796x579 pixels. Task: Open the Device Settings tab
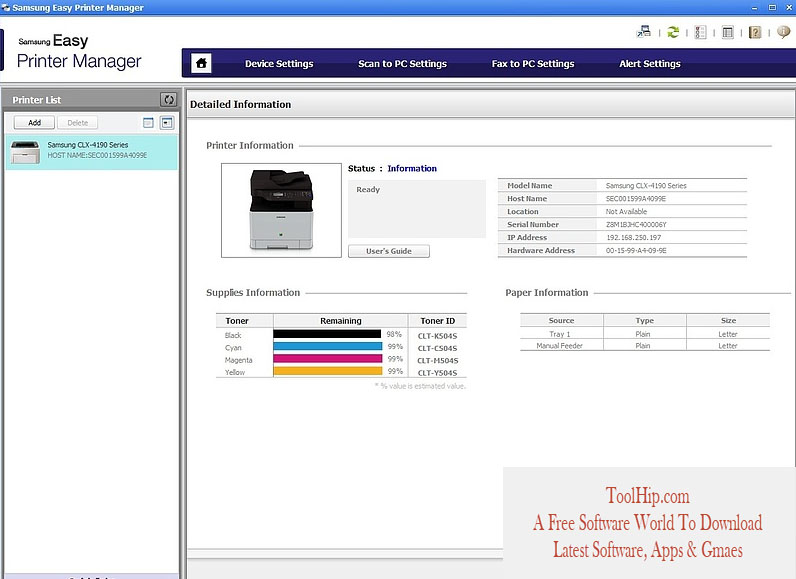tap(279, 63)
